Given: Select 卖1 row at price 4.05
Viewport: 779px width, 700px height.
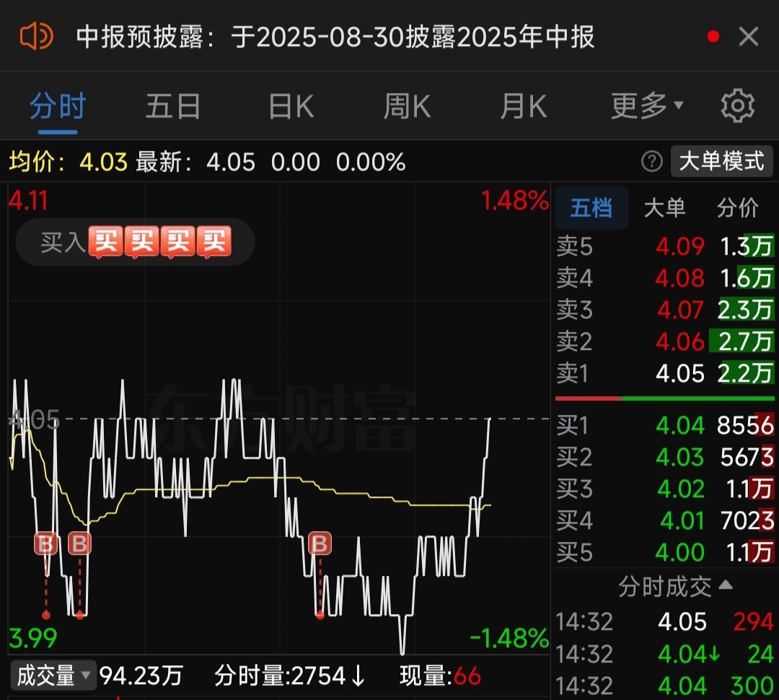Looking at the screenshot, I should [x=665, y=373].
